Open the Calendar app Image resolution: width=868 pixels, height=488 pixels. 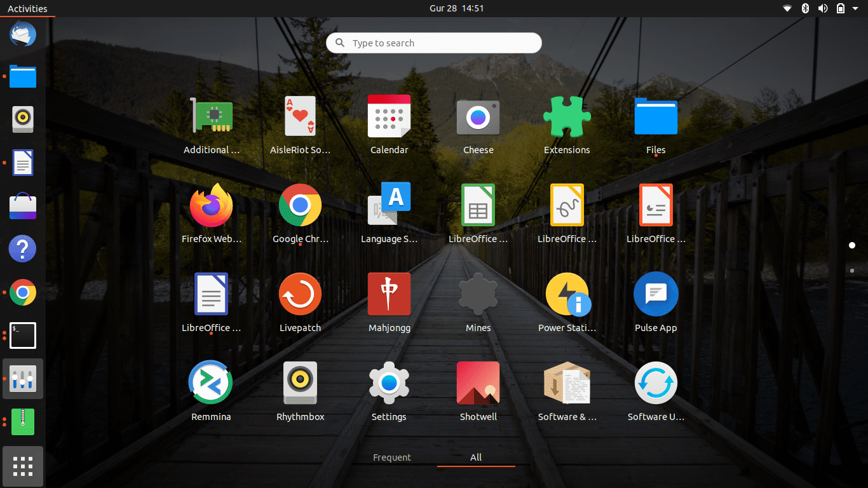pos(389,117)
